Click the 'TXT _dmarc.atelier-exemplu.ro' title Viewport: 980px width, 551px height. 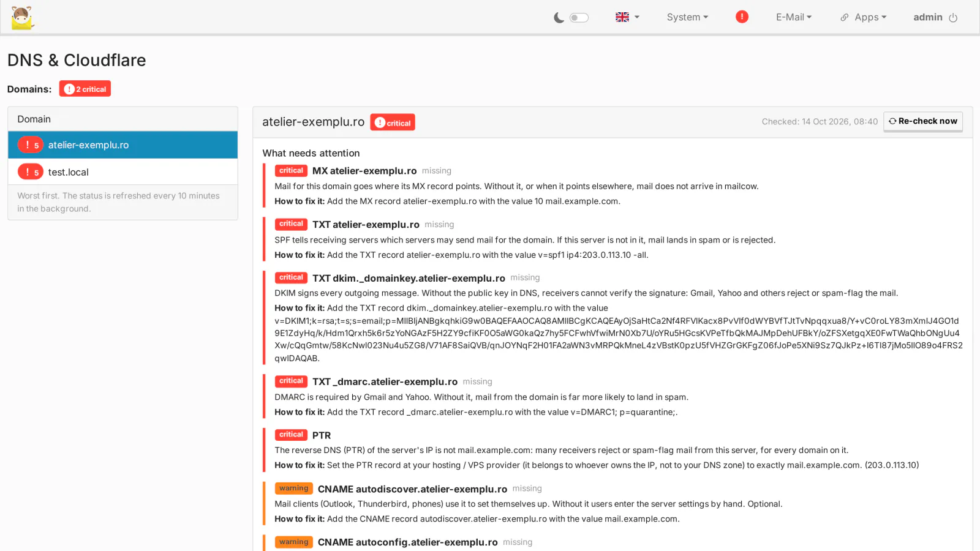(x=385, y=381)
